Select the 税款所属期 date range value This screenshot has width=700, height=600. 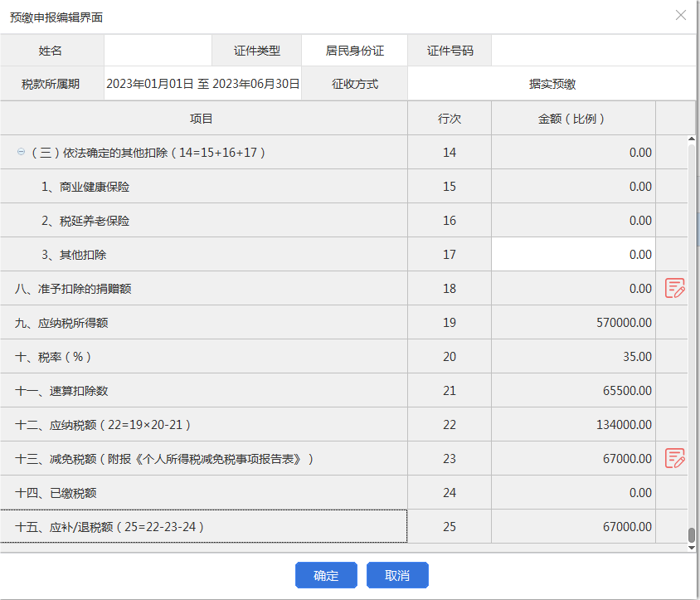click(x=202, y=84)
